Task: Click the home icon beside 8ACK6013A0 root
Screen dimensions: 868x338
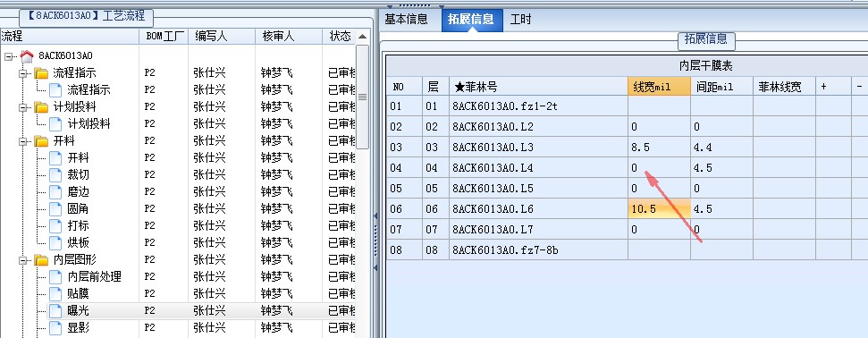Action: click(x=27, y=55)
